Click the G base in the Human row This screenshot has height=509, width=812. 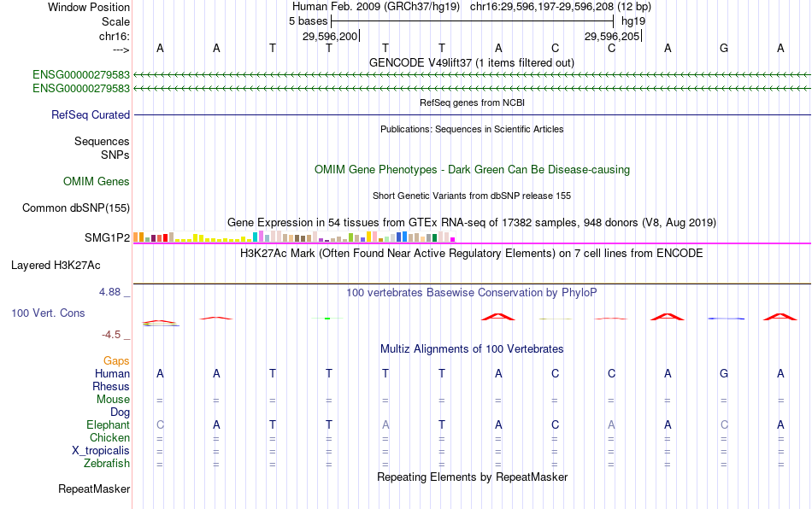724,373
